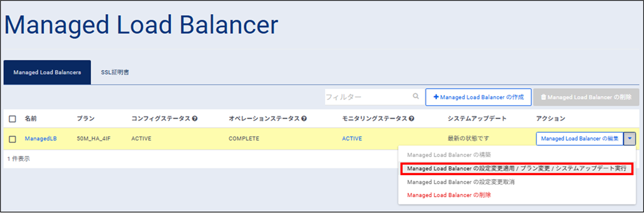Screen dimensions: 644x213
Task: Click the ACTIVE config status cell
Action: coord(141,139)
